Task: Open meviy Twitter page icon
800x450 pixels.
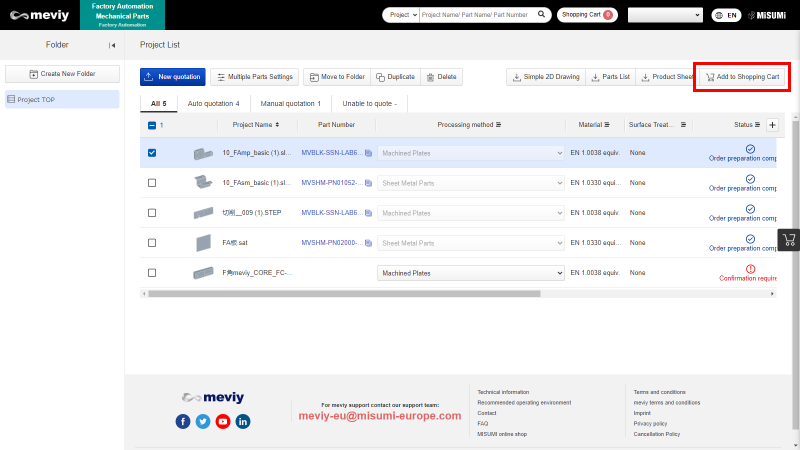Action: coord(203,421)
